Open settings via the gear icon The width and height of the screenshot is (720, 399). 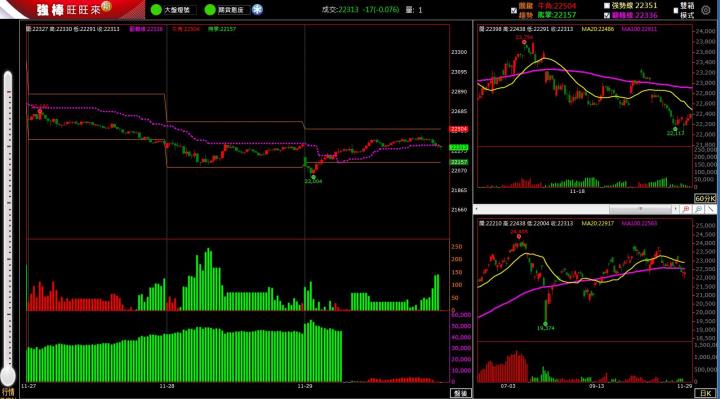[706, 10]
